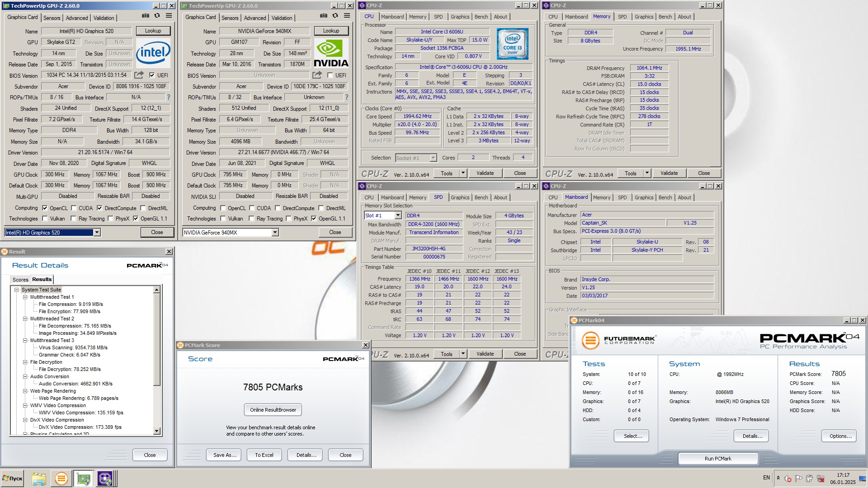This screenshot has width=868, height=488.
Task: Click the PCMark04 taskbar icon
Action: pos(61,479)
